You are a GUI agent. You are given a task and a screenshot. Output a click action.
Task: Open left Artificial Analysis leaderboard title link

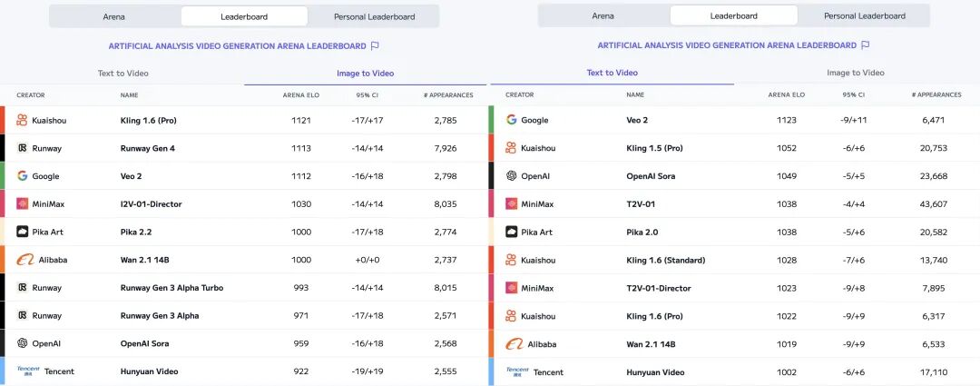pyautogui.click(x=237, y=46)
